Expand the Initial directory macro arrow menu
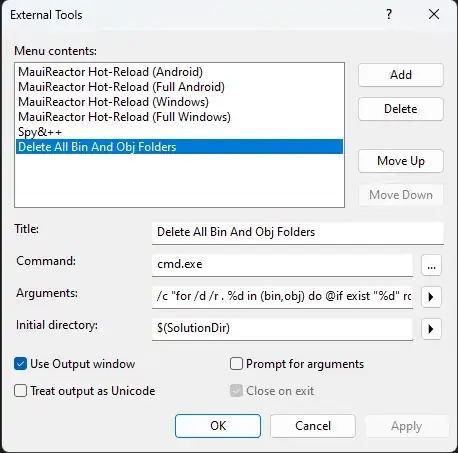 [x=431, y=329]
